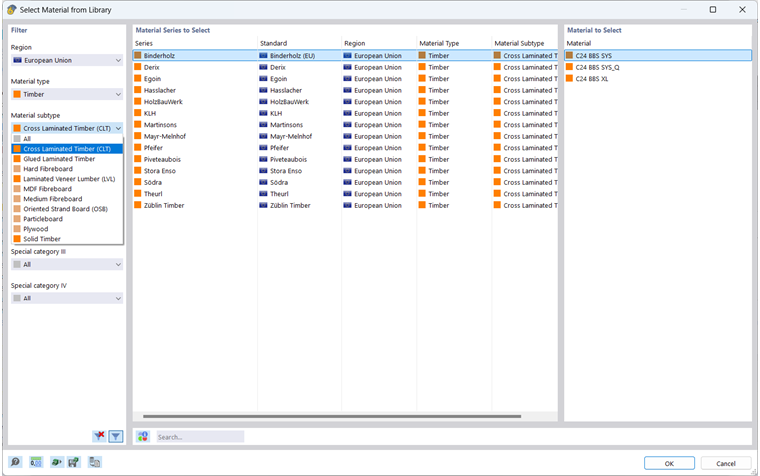
Task: Click the colorful search options icon beside Search
Action: pos(142,436)
